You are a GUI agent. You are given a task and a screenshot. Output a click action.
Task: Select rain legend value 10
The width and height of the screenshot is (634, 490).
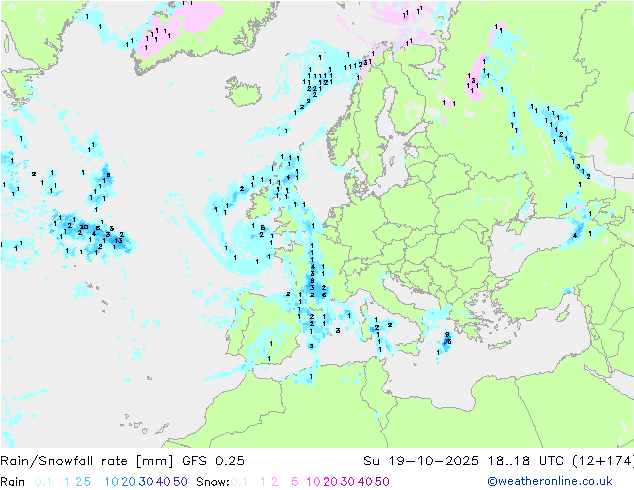112,482
